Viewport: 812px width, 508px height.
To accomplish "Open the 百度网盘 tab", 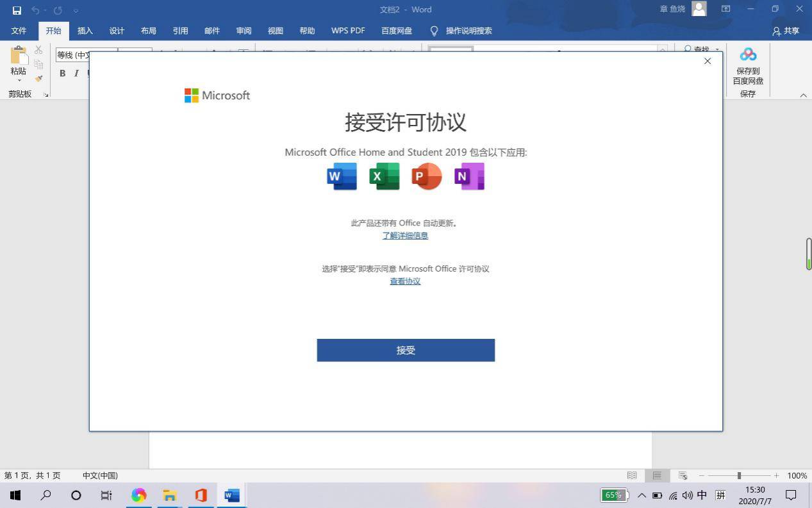I will (x=397, y=31).
